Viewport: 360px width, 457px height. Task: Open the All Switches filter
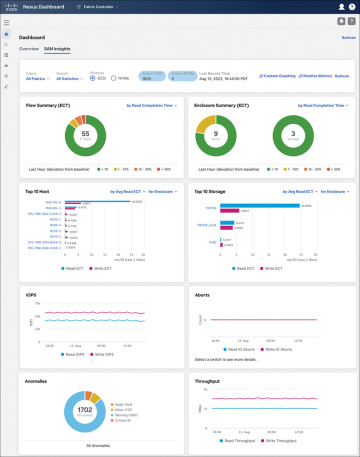click(67, 79)
